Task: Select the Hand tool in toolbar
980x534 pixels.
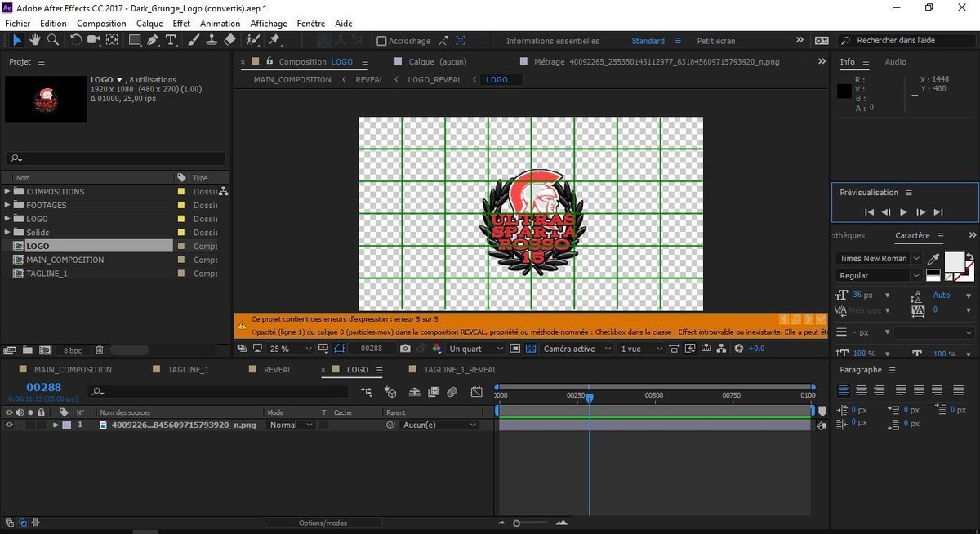Action: coord(35,40)
